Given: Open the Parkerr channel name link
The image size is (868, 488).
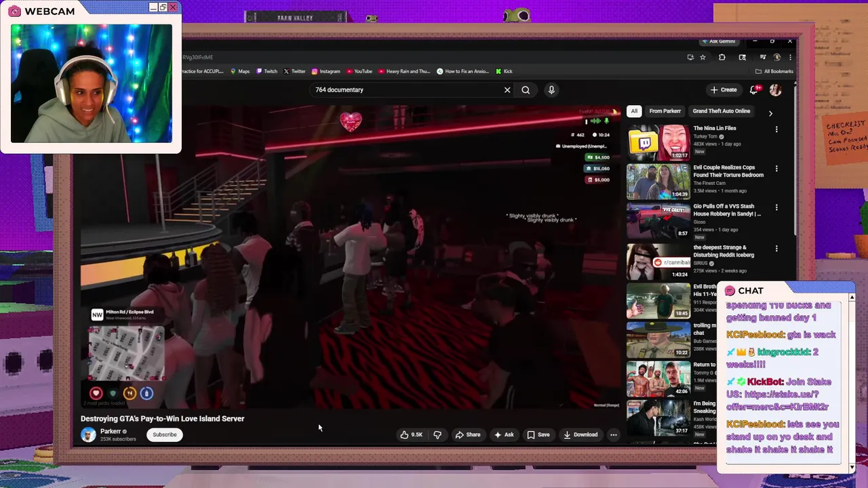Looking at the screenshot, I should (x=111, y=431).
